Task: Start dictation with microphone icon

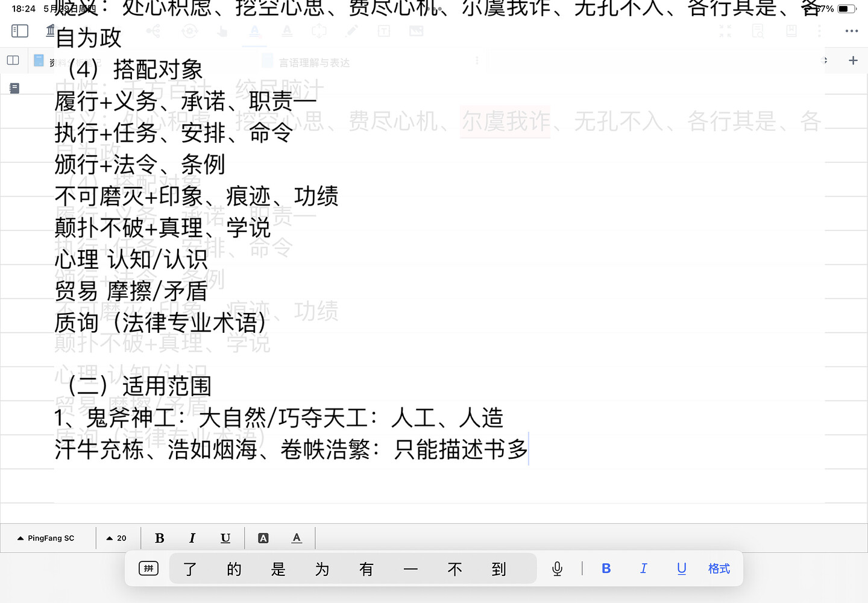Action: click(558, 569)
